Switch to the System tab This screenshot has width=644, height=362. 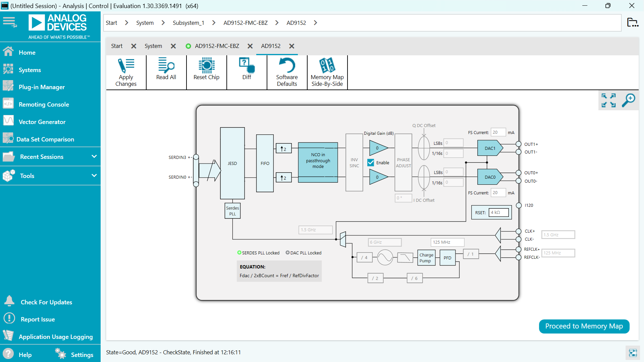pyautogui.click(x=153, y=46)
